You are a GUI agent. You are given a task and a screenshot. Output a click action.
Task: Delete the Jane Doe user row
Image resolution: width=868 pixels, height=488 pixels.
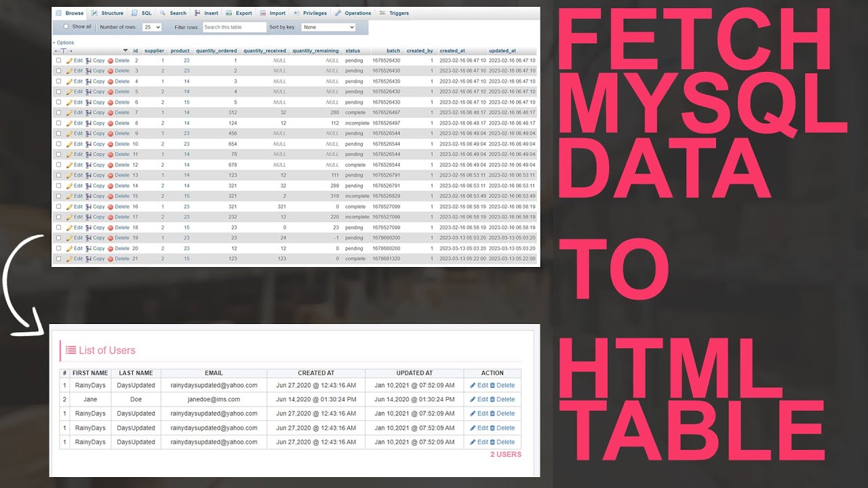[502, 399]
